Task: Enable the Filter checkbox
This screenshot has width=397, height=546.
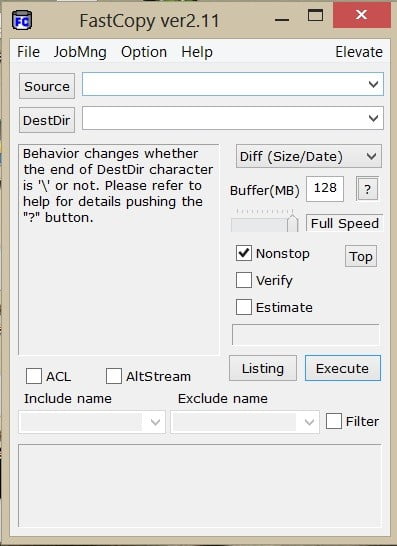Action: coord(333,421)
